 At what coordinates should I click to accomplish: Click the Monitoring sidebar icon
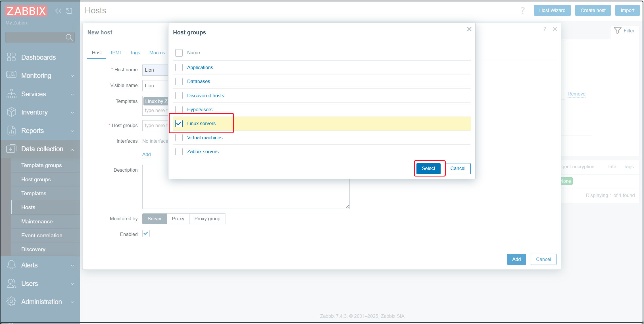(11, 75)
